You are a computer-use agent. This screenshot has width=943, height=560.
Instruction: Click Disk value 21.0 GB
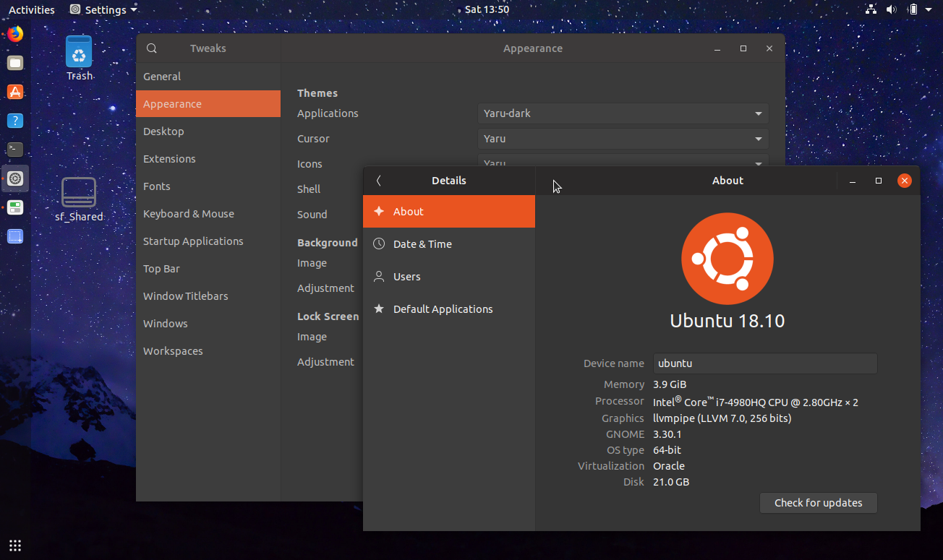[671, 482]
